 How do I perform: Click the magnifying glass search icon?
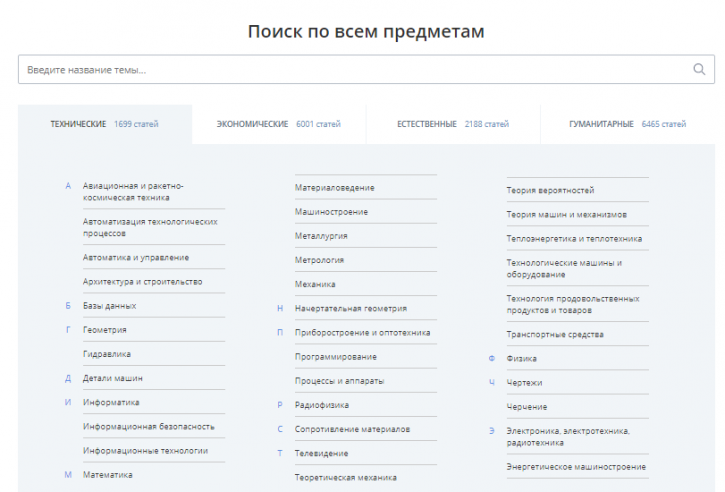click(x=699, y=69)
